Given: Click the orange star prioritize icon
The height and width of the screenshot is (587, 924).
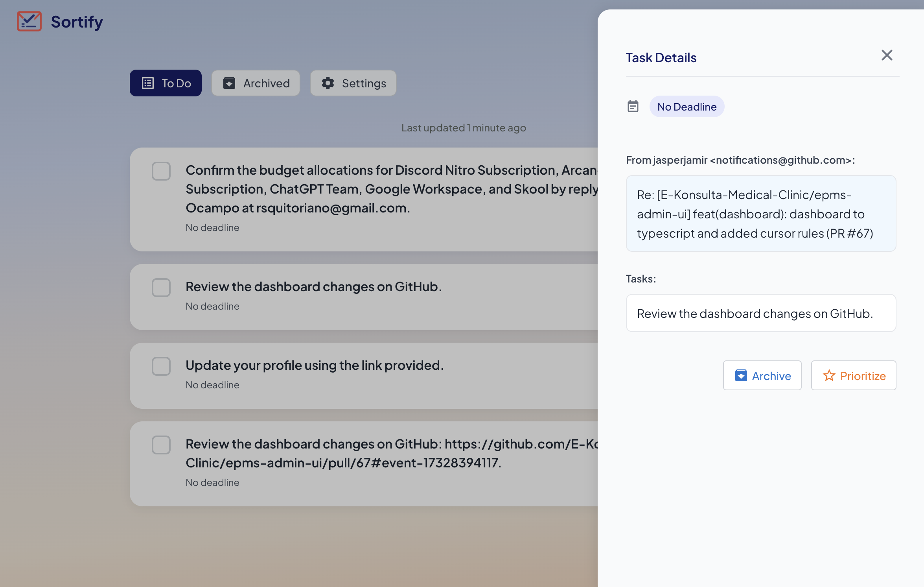Looking at the screenshot, I should (x=829, y=376).
